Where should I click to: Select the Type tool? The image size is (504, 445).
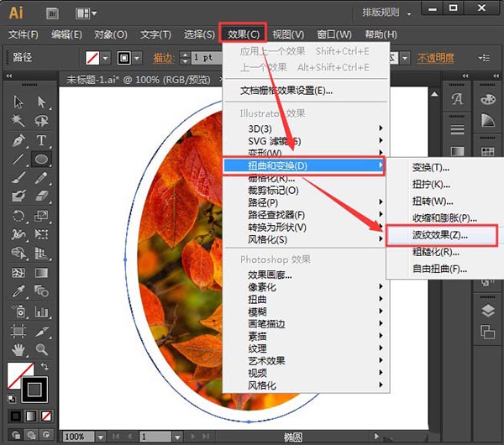click(x=41, y=140)
